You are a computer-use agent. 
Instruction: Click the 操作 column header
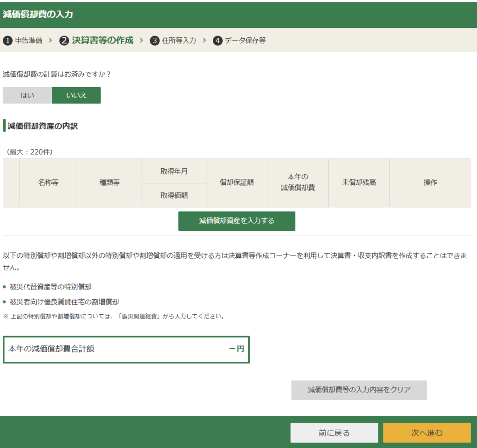[430, 183]
